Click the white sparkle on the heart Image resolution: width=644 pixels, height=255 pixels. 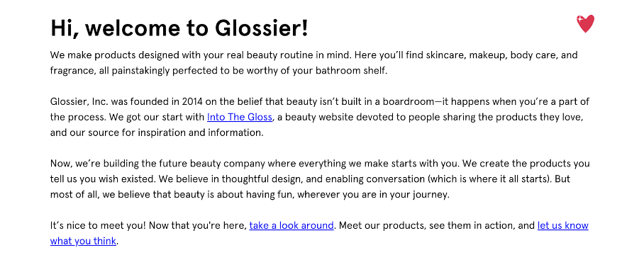click(580, 19)
